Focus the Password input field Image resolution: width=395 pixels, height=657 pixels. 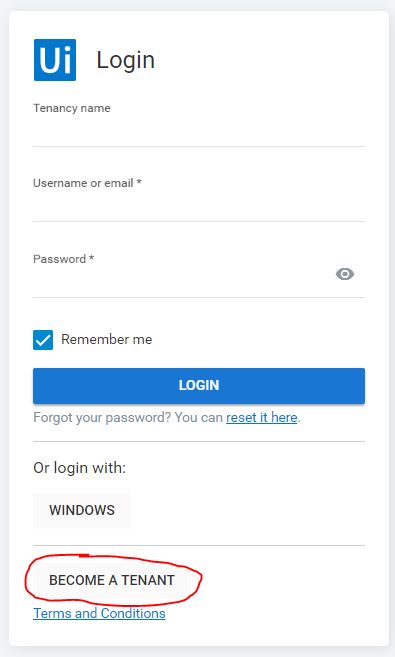pyautogui.click(x=182, y=281)
